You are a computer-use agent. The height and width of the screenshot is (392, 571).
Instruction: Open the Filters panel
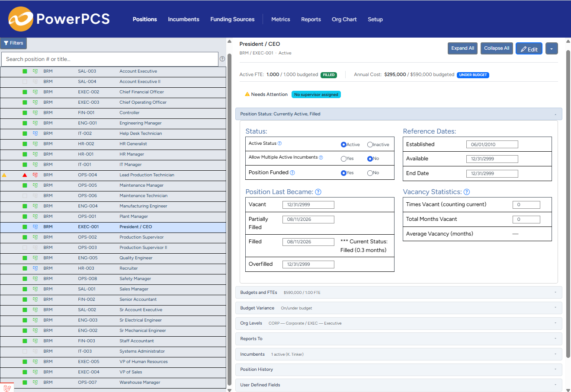13,43
